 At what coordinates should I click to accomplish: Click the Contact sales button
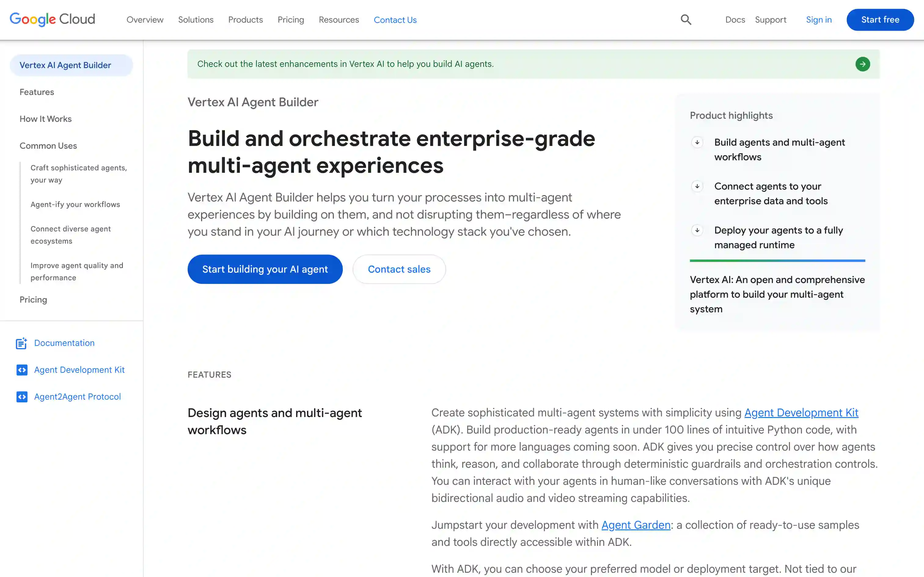pos(399,269)
